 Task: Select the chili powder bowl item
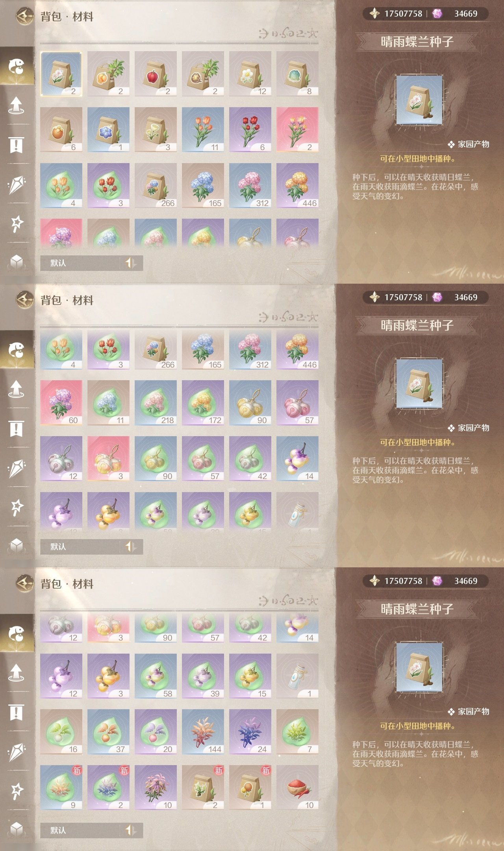[297, 788]
